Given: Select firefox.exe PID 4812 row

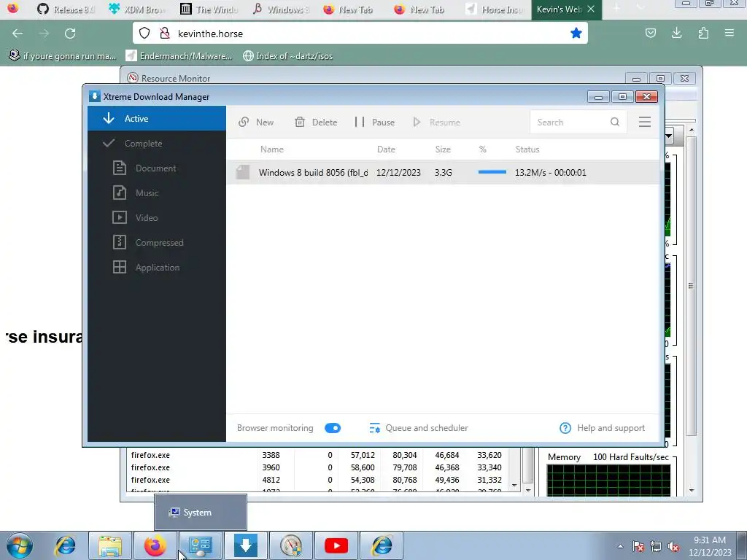Looking at the screenshot, I should (x=318, y=480).
